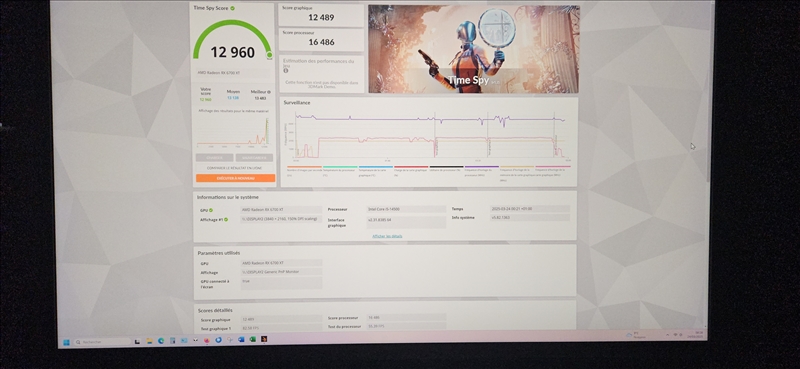Click the orange EXÉCUTER À NOUVEAU button
The image size is (800, 369).
pyautogui.click(x=235, y=178)
